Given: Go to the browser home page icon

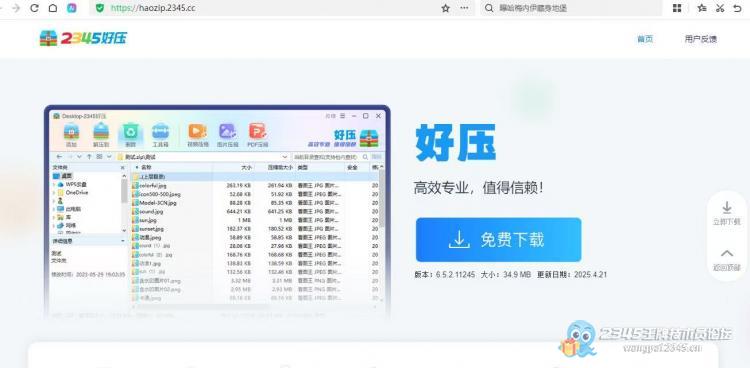Looking at the screenshot, I should (53, 8).
